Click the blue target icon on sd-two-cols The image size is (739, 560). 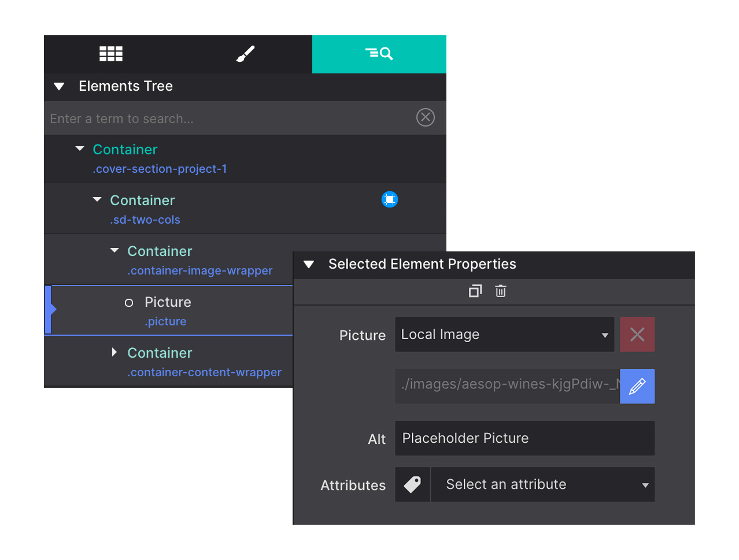pos(390,199)
